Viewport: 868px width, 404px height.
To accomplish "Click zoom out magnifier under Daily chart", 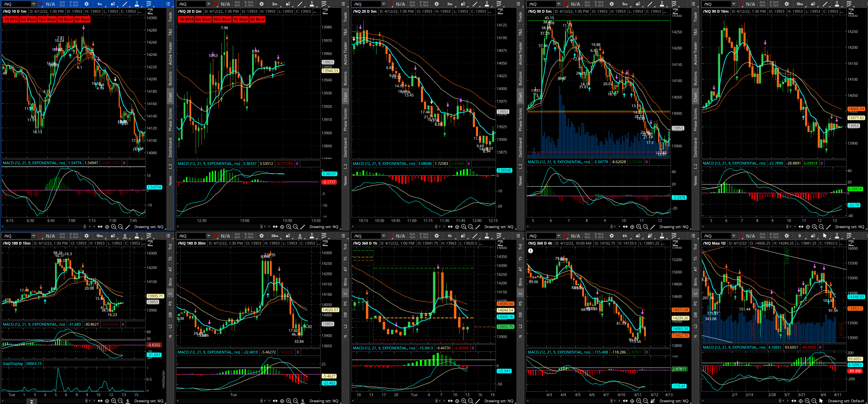I will pos(814,401).
